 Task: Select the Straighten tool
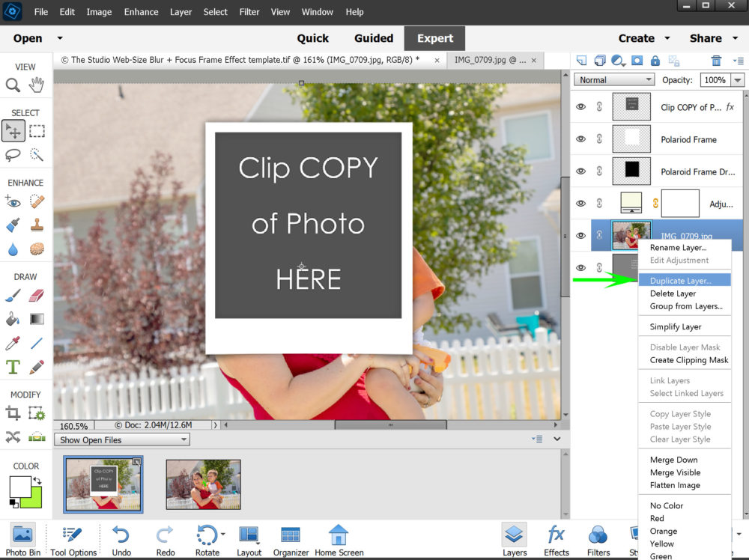click(37, 436)
